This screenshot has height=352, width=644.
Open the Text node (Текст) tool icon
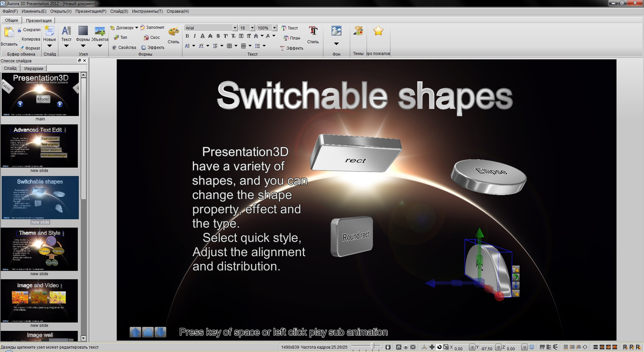click(x=66, y=31)
